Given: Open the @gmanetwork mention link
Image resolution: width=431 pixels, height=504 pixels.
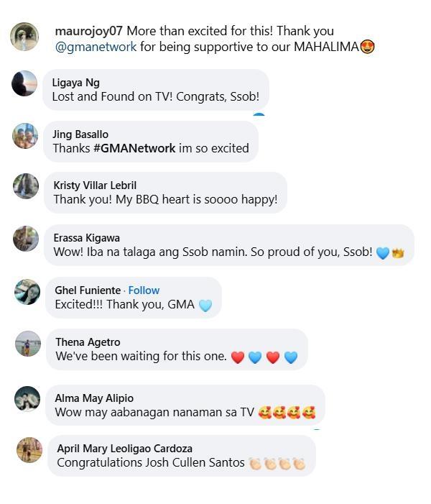Looking at the screenshot, I should click(x=96, y=47).
